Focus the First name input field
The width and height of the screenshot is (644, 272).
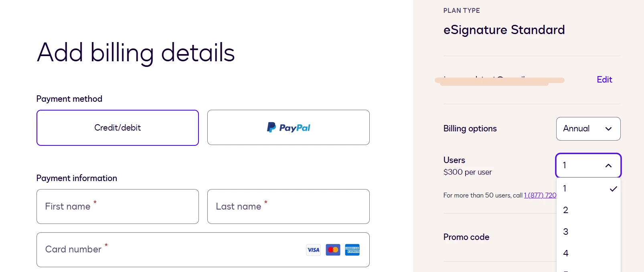point(117,206)
